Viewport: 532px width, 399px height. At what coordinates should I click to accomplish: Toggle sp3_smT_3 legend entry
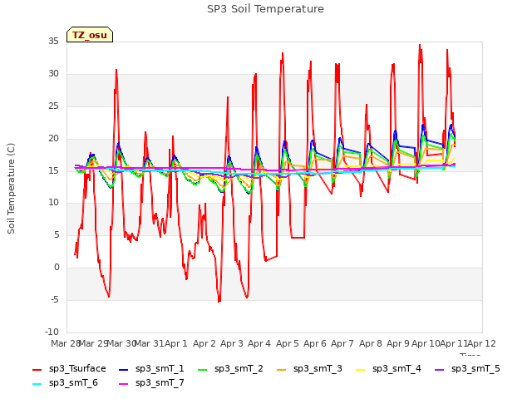pyautogui.click(x=310, y=369)
